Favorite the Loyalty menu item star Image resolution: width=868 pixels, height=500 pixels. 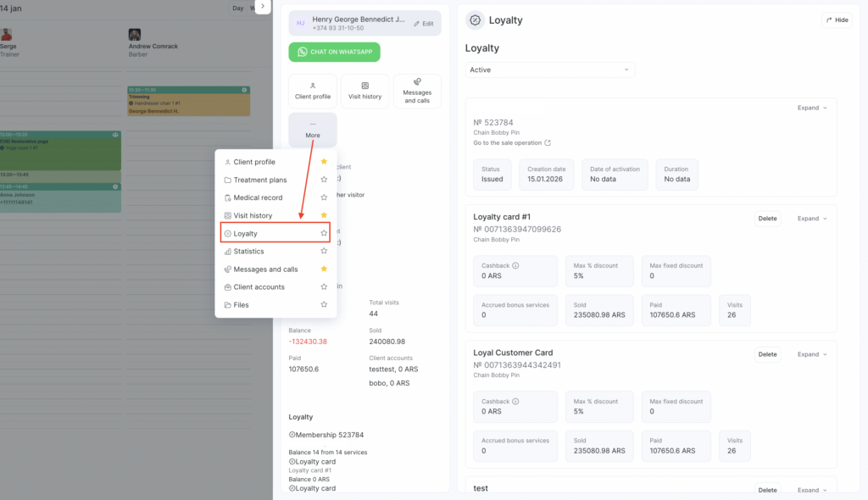point(324,233)
